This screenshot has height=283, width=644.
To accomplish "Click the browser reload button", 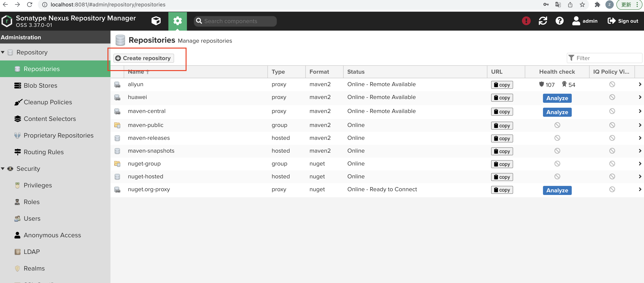I will pos(30,5).
